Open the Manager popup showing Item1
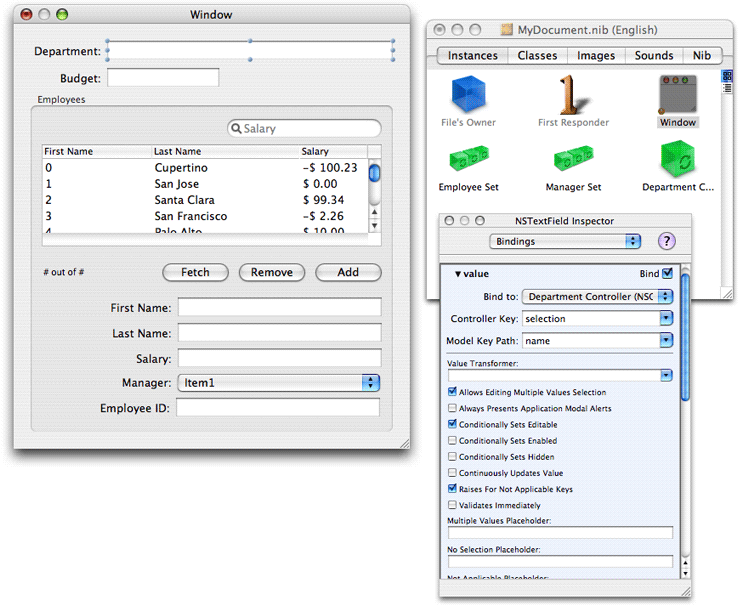 (279, 383)
